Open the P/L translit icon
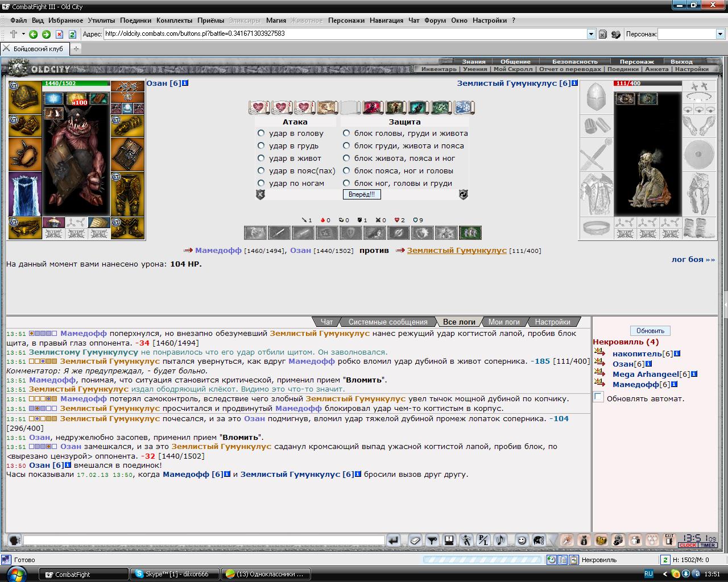Viewport: 728px width, 582px height. (x=483, y=540)
